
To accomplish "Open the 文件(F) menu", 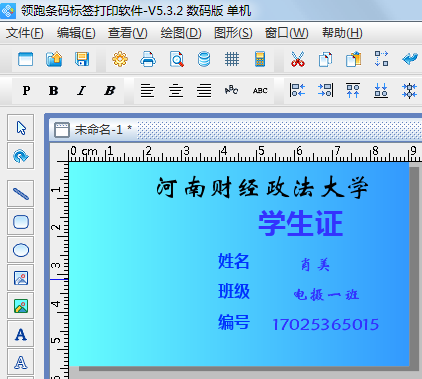I will click(x=25, y=33).
